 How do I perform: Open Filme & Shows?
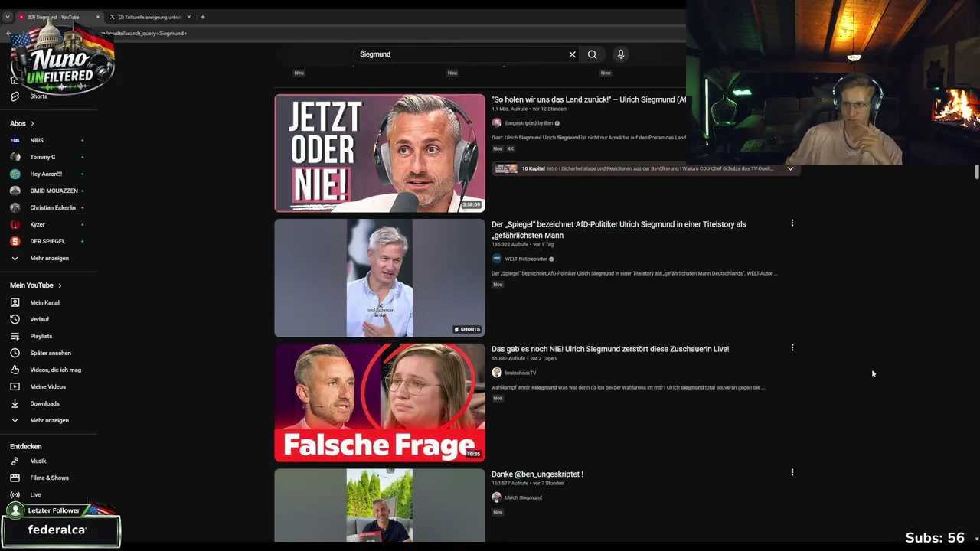48,478
